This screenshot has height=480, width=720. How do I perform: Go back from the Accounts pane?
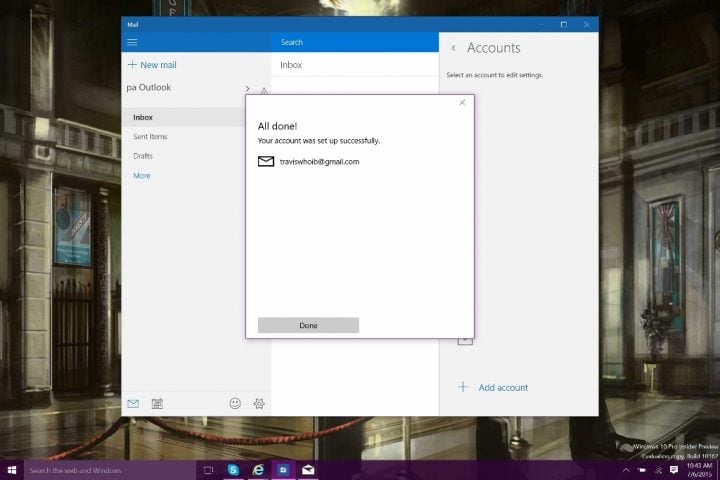coord(453,48)
